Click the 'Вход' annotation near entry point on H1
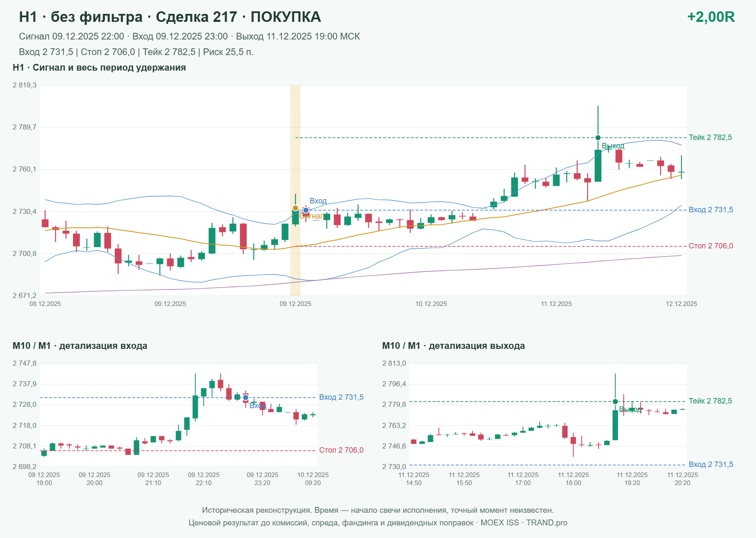Image resolution: width=756 pixels, height=538 pixels. (318, 201)
